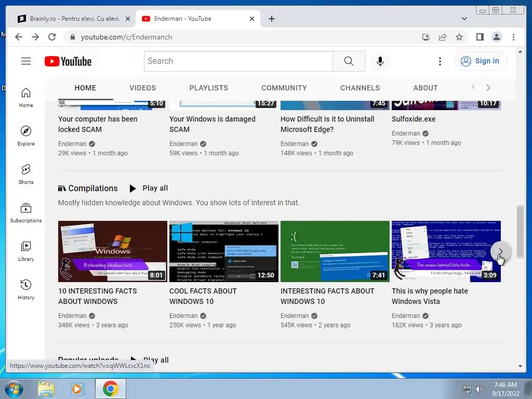
Task: Click the 3:09 Vista video thumbnail
Action: 446,251
